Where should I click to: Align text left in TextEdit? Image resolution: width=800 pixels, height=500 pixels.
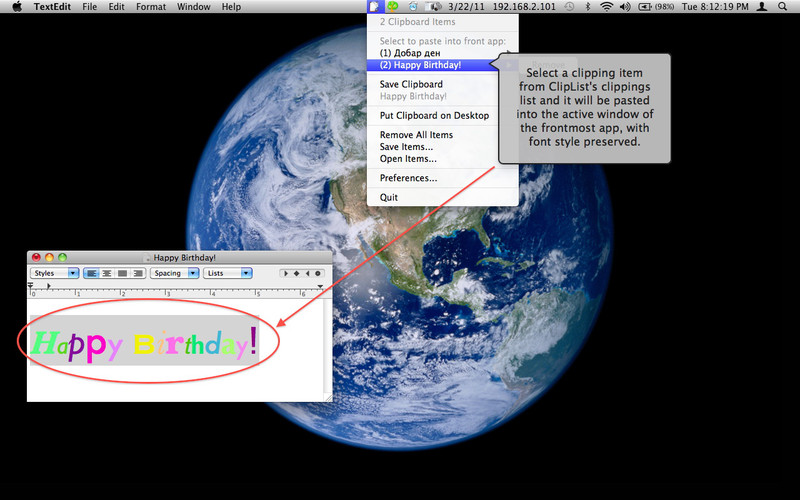(91, 273)
